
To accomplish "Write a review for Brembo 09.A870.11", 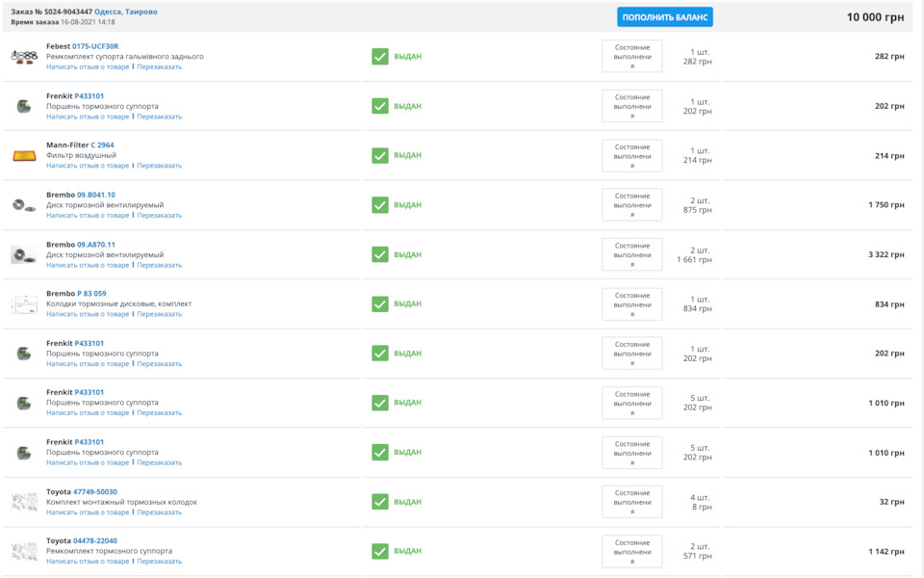I will (88, 266).
